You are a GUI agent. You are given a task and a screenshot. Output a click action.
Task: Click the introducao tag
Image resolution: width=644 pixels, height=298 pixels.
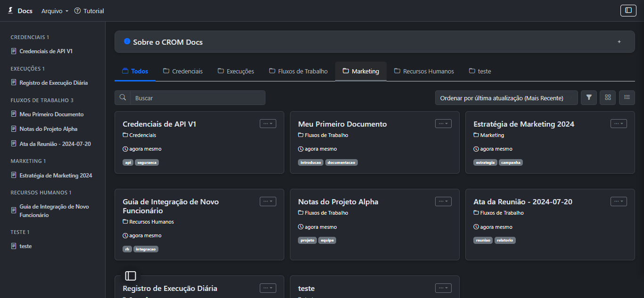(311, 162)
